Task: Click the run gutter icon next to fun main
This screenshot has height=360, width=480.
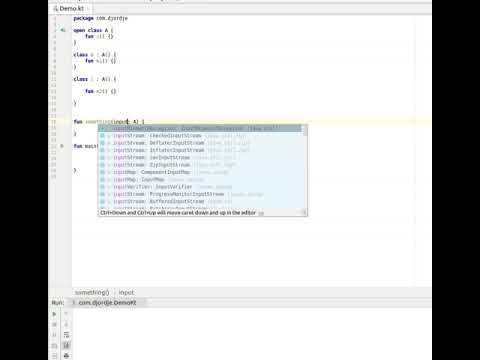Action: (62, 146)
